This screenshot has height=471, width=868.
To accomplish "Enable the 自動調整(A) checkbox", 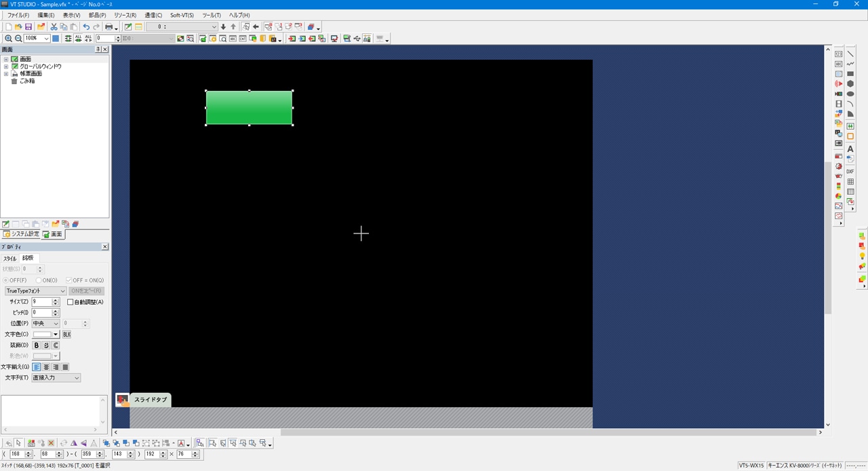I will (71, 302).
